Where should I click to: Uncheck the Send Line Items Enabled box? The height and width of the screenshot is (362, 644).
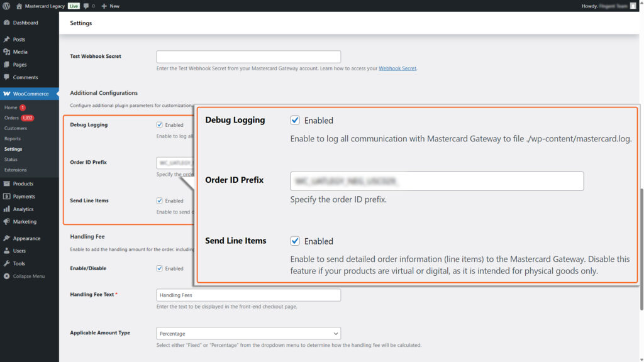pos(296,241)
